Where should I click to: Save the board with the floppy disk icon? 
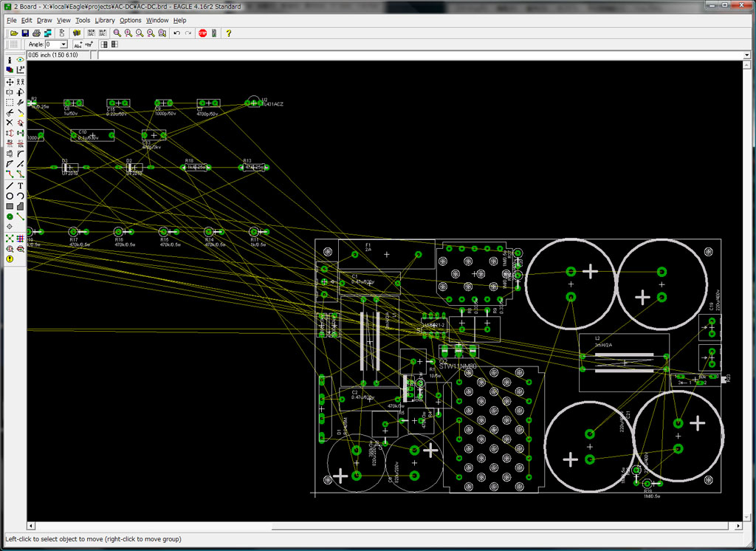coord(26,32)
